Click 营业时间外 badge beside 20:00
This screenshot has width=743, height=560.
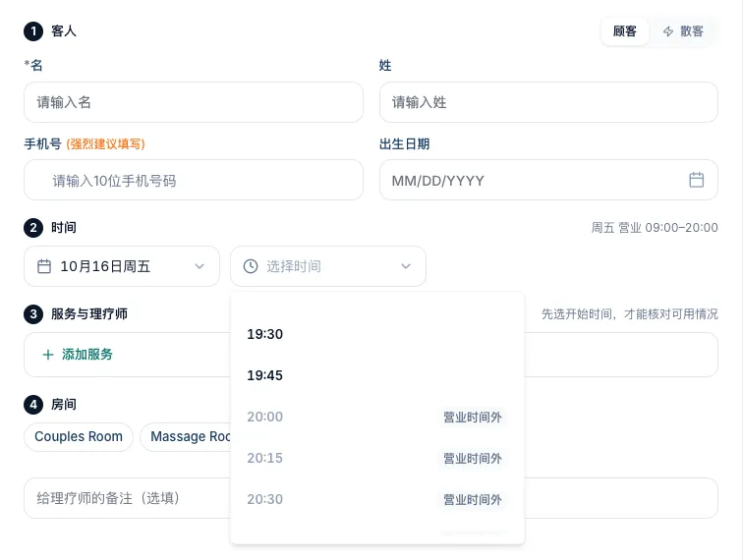click(473, 417)
